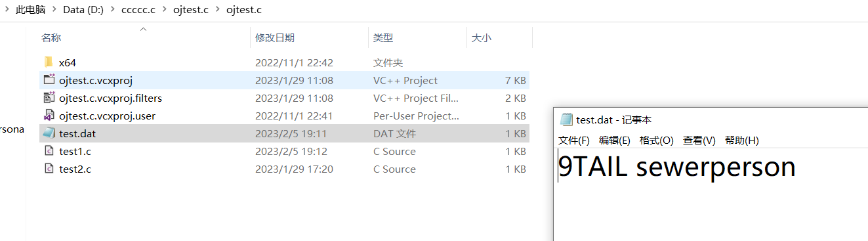The image size is (868, 241).
Task: Open the 文件(F) menu in Notepad
Action: click(574, 141)
